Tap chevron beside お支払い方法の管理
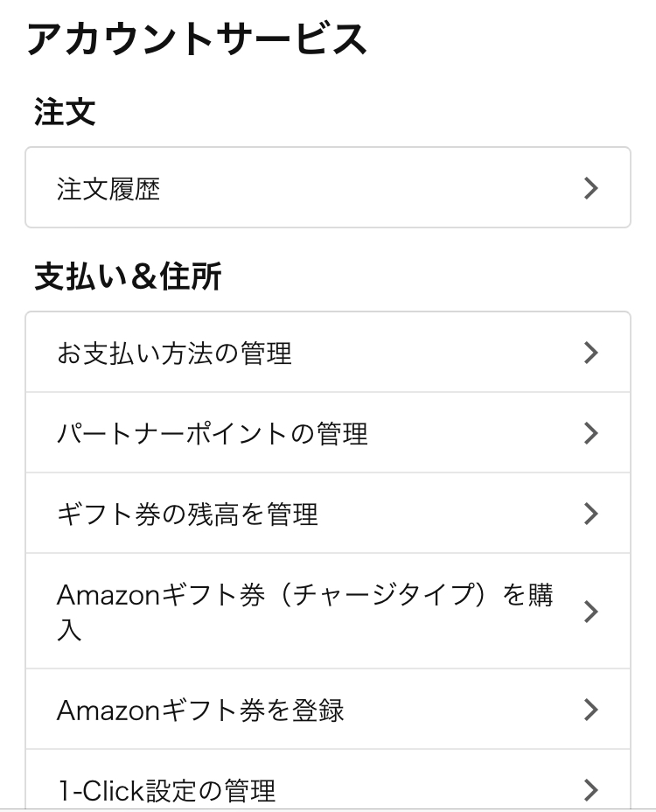 click(x=590, y=353)
